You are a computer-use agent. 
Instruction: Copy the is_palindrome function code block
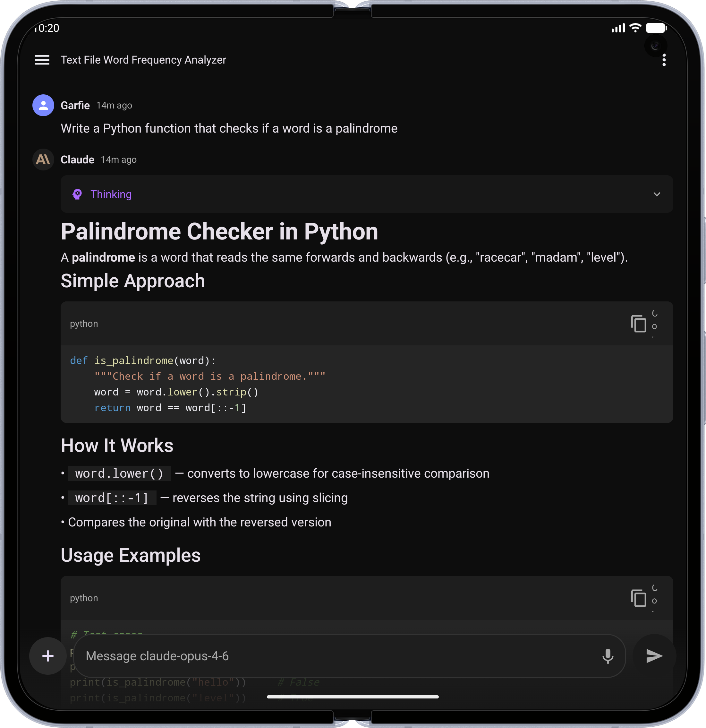[x=638, y=324]
